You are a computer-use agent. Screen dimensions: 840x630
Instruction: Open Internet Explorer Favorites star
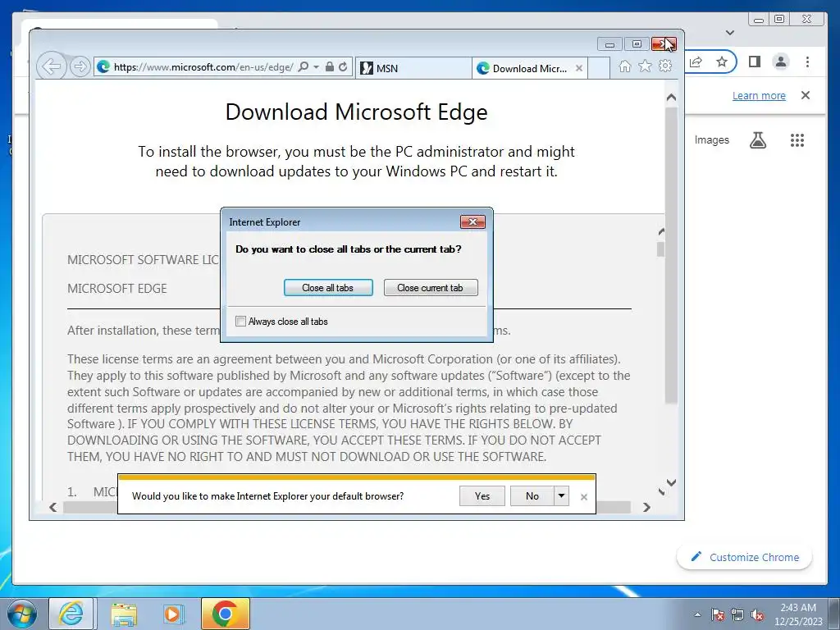click(x=645, y=66)
